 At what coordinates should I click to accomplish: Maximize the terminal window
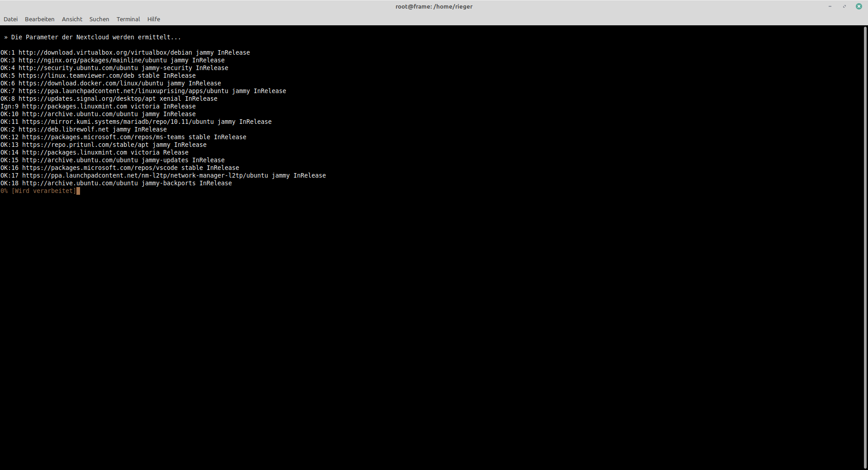[844, 6]
